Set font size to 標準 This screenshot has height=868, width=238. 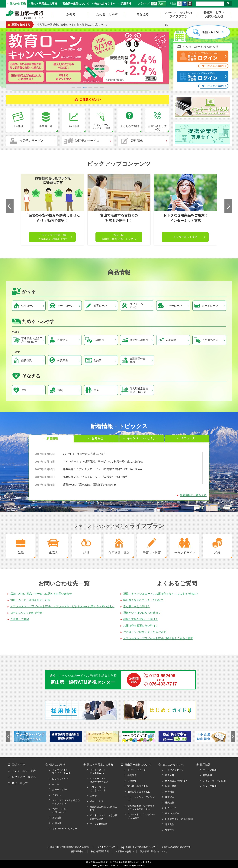[x=154, y=4]
